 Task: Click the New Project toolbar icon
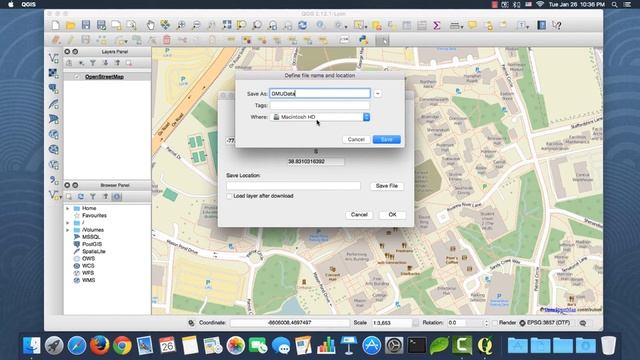56,25
